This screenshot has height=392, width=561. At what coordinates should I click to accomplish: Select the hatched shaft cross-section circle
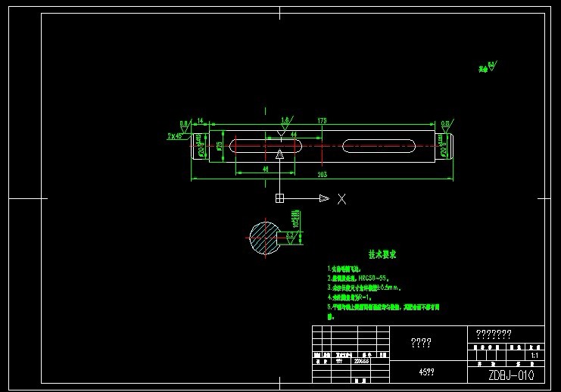[x=264, y=237]
